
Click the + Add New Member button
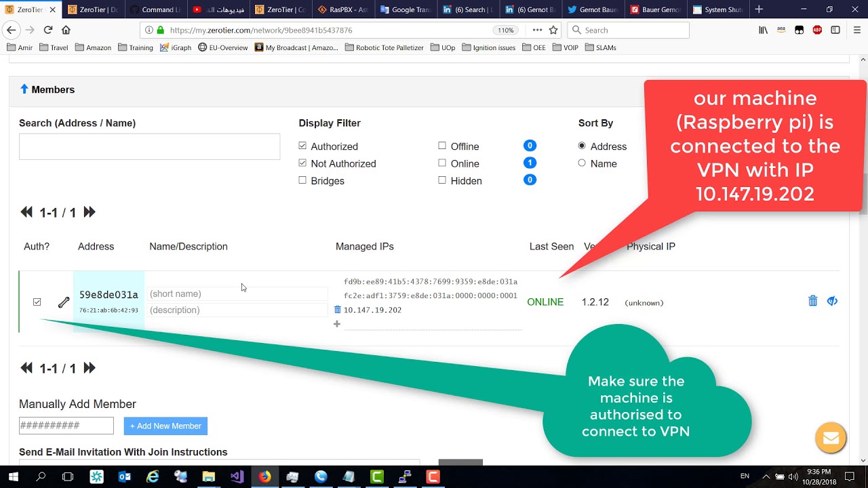pos(165,426)
